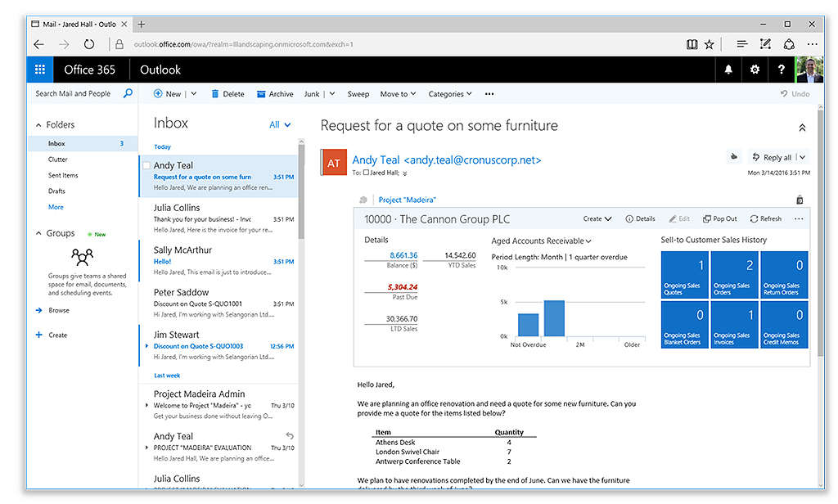This screenshot has width=838, height=504.
Task: Click the search magnifier icon
Action: [x=128, y=93]
